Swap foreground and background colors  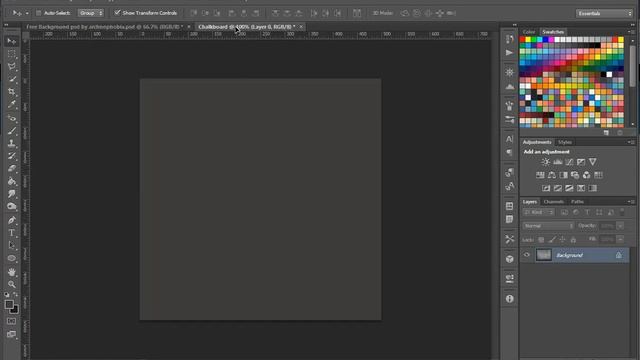[16, 294]
